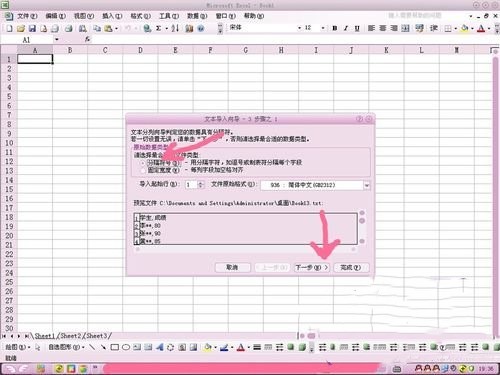
Task: Open the Borders dropdown arrow
Action: pyautogui.click(x=455, y=29)
